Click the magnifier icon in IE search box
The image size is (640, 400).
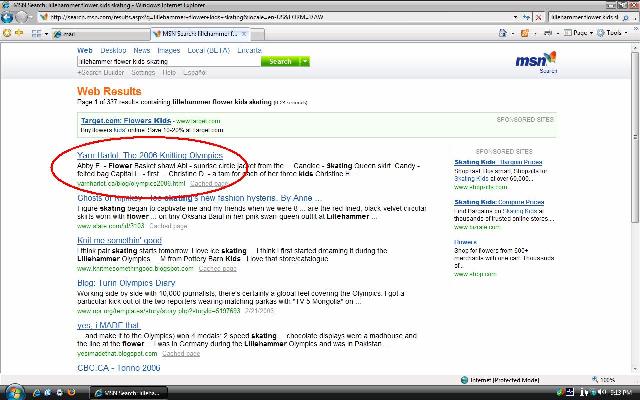tap(625, 18)
